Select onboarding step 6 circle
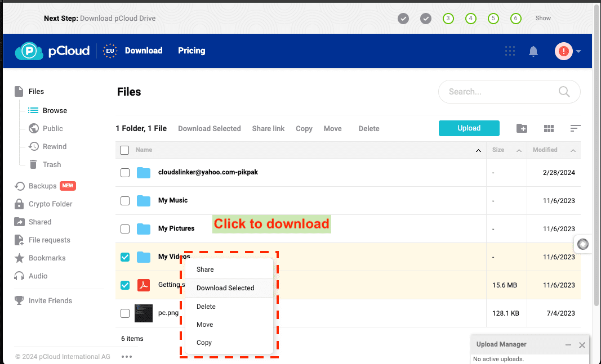Image resolution: width=601 pixels, height=364 pixels. tap(516, 19)
